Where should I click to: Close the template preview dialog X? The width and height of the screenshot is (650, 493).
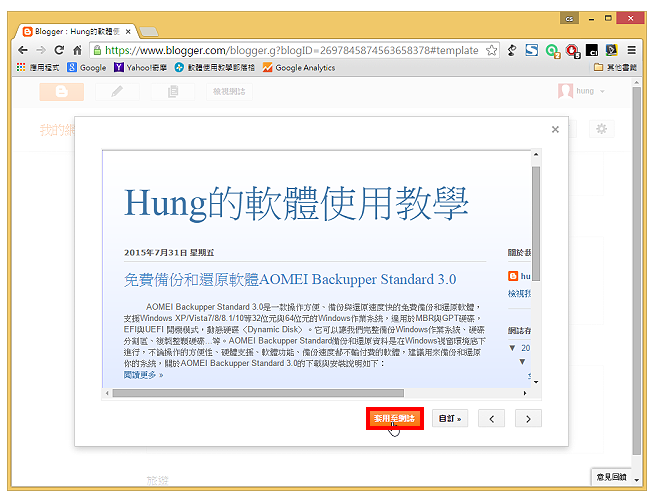tap(555, 129)
